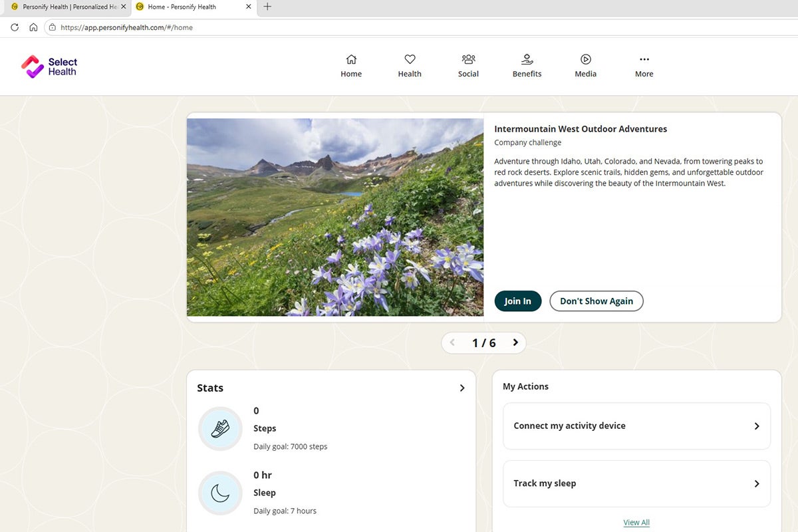Image resolution: width=798 pixels, height=532 pixels.
Task: Click Intermountain West Outdoor Adventures title
Action: (x=581, y=129)
